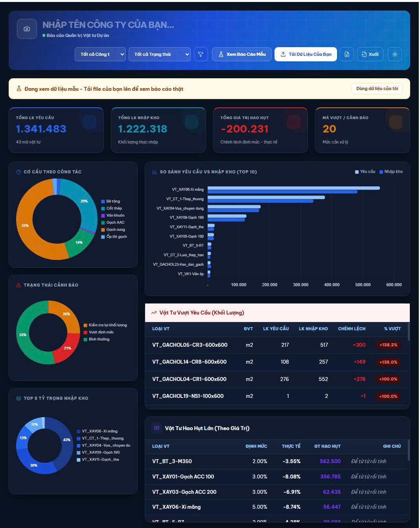Click the warning icon in the yellow banner
The width and height of the screenshot is (420, 528).
click(19, 89)
